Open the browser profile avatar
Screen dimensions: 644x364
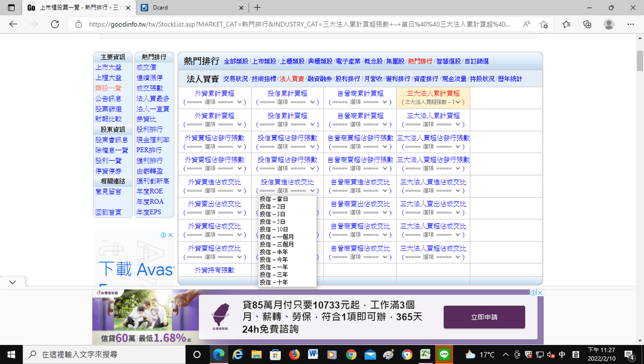click(x=609, y=24)
